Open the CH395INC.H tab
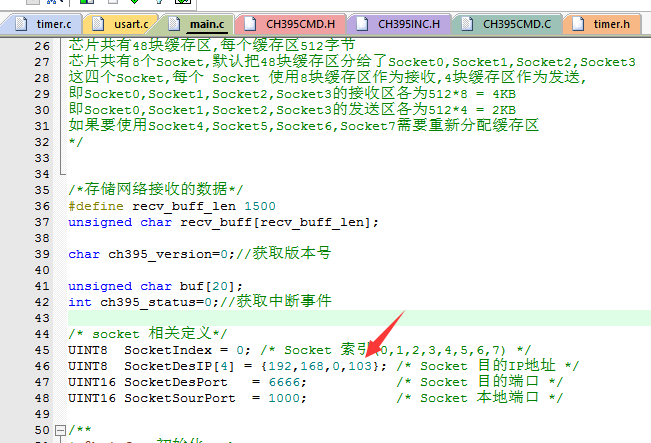This screenshot has width=651, height=443. coord(399,24)
